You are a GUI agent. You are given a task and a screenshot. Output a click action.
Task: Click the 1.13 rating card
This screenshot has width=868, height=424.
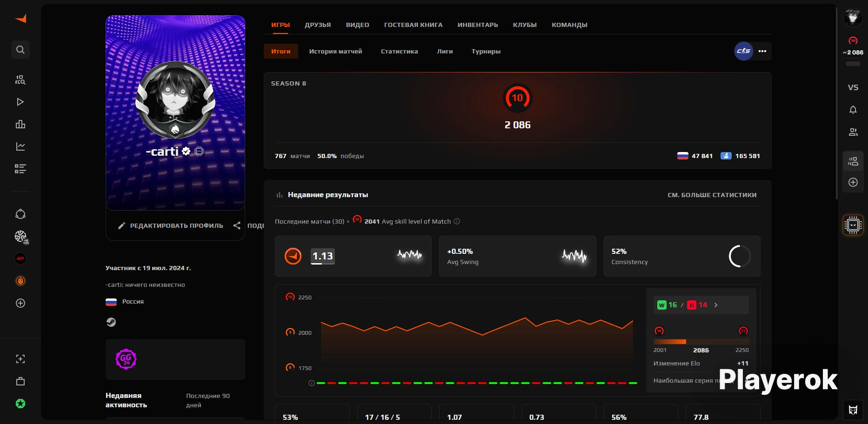pyautogui.click(x=353, y=256)
